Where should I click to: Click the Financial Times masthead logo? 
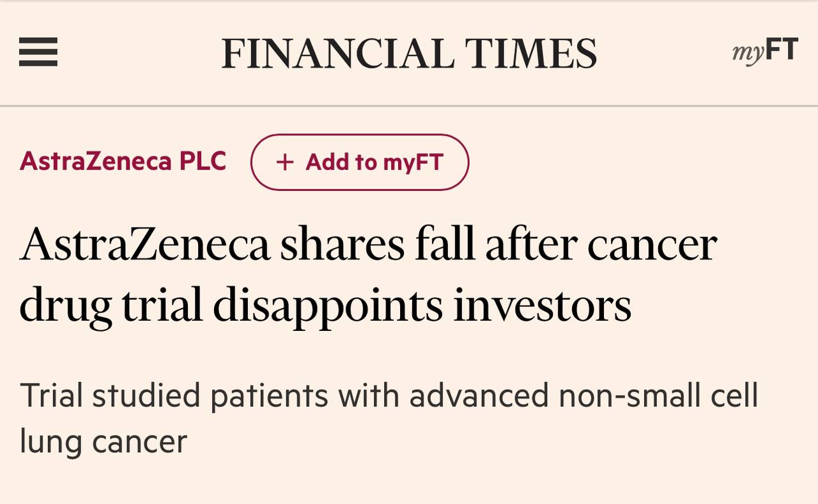[409, 53]
